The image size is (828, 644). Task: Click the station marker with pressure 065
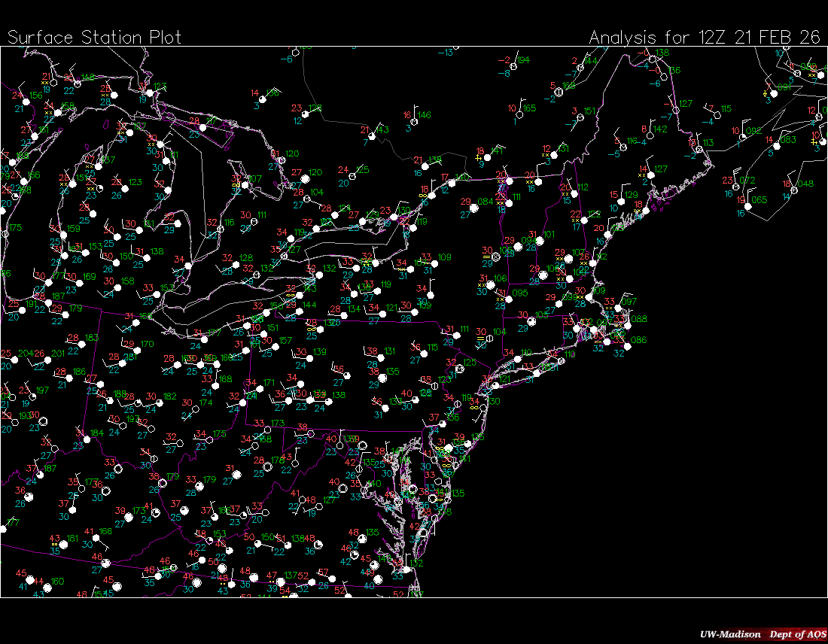coord(750,205)
